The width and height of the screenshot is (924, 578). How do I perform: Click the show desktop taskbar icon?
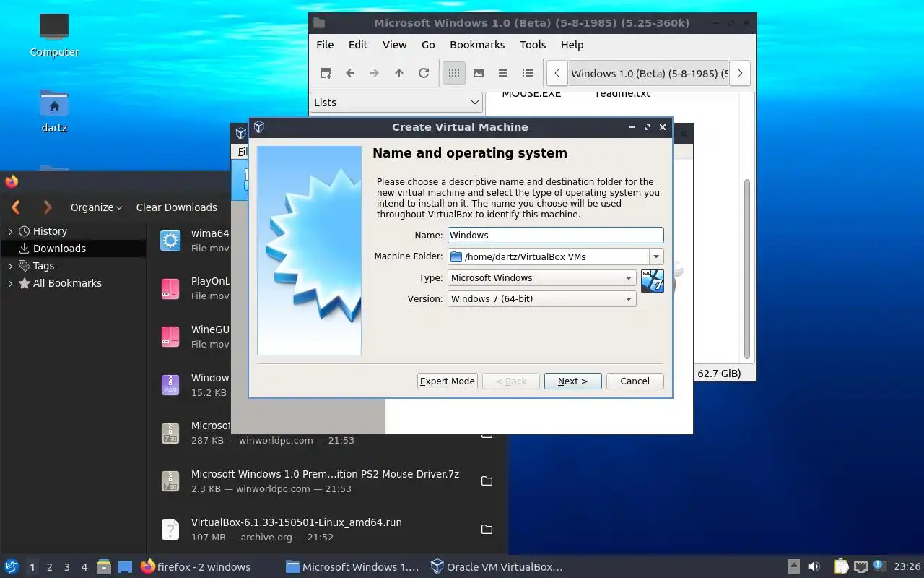tap(124, 567)
